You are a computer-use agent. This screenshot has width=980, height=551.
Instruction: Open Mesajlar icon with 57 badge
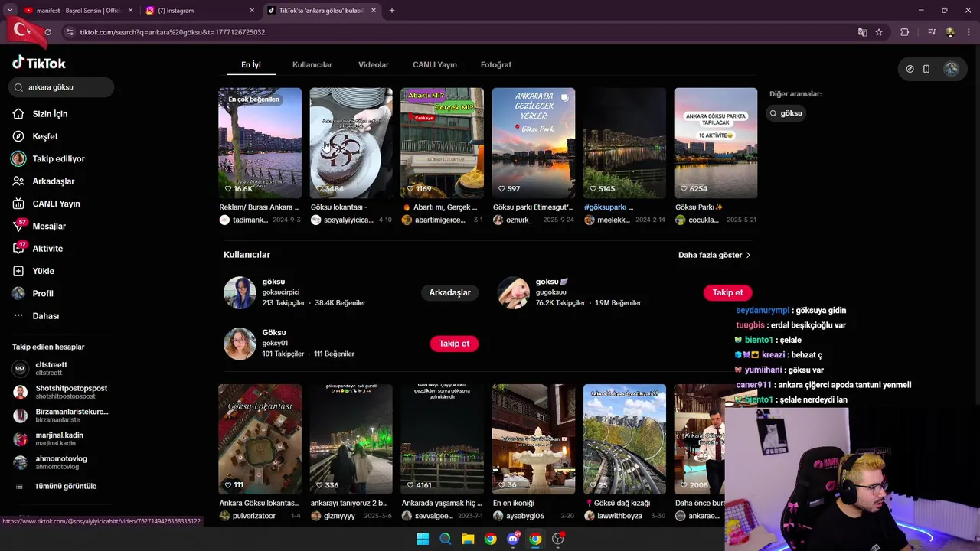(19, 226)
